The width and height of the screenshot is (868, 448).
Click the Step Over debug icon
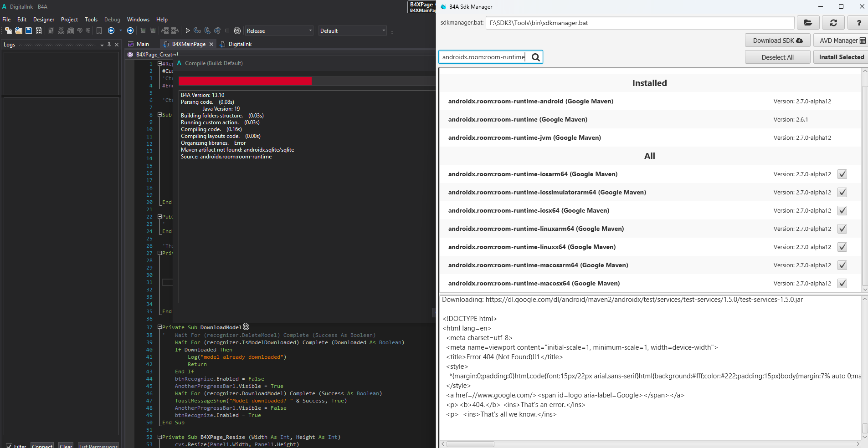click(207, 31)
